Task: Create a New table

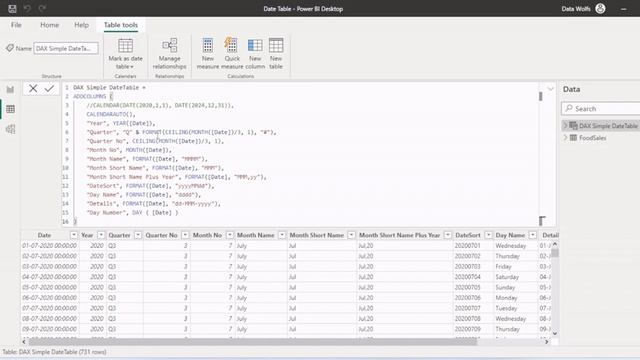Action: tap(276, 53)
